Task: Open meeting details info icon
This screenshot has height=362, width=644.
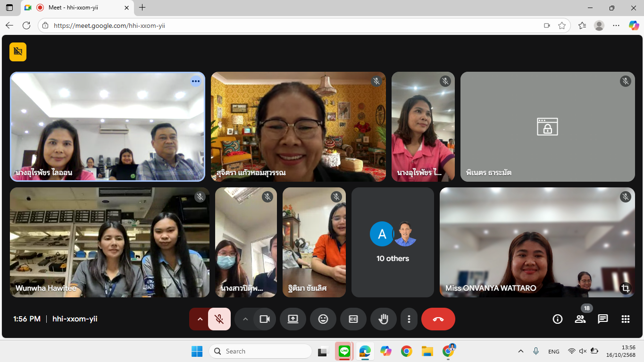Action: 557,319
